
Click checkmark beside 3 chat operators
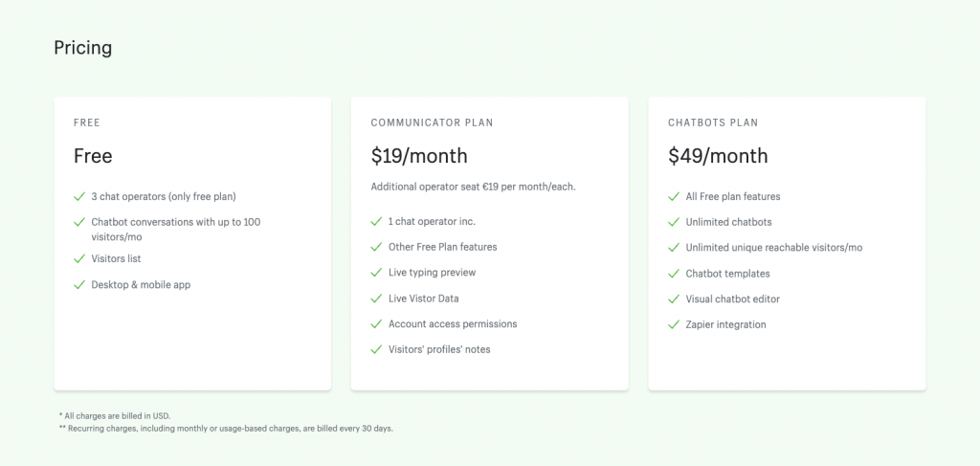click(79, 197)
